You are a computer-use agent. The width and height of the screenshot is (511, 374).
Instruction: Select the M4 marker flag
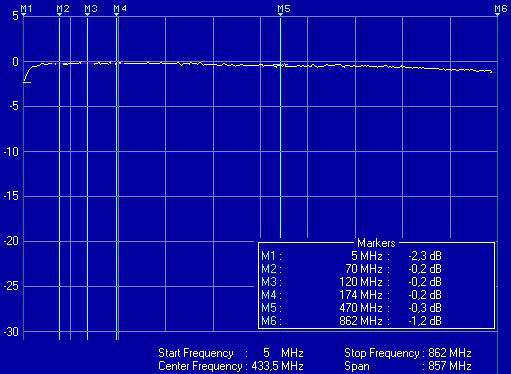click(x=120, y=9)
